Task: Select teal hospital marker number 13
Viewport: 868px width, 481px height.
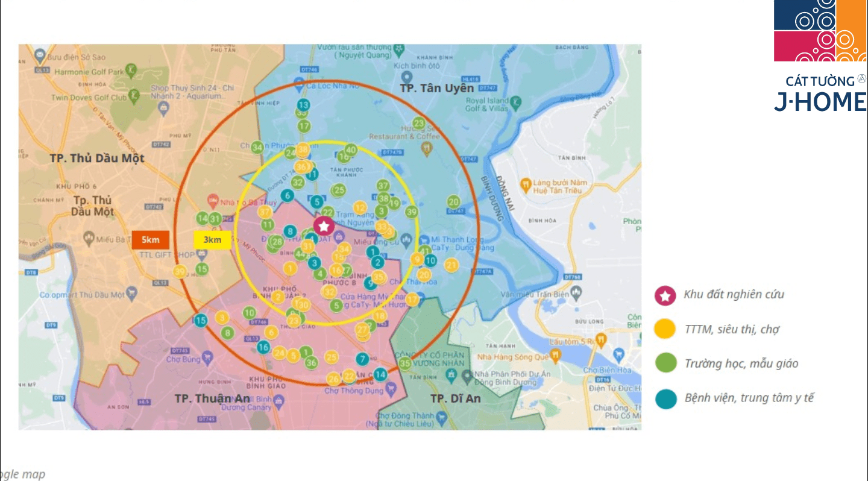Action: (303, 105)
